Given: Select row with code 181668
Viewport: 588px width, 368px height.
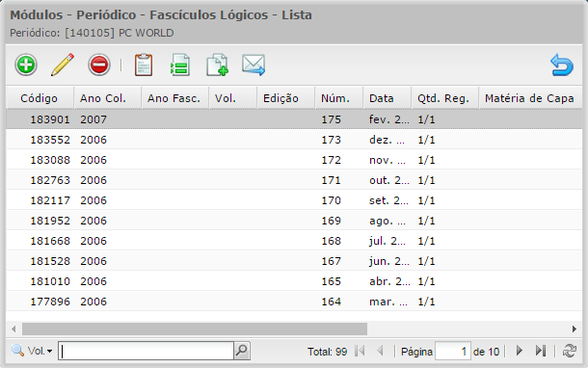Looking at the screenshot, I should 294,241.
